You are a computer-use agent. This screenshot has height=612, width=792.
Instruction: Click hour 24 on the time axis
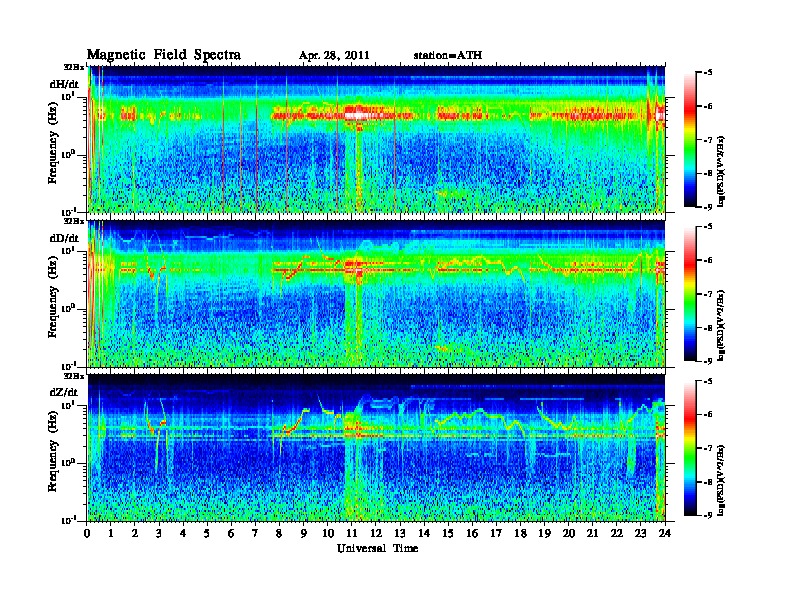coord(665,533)
